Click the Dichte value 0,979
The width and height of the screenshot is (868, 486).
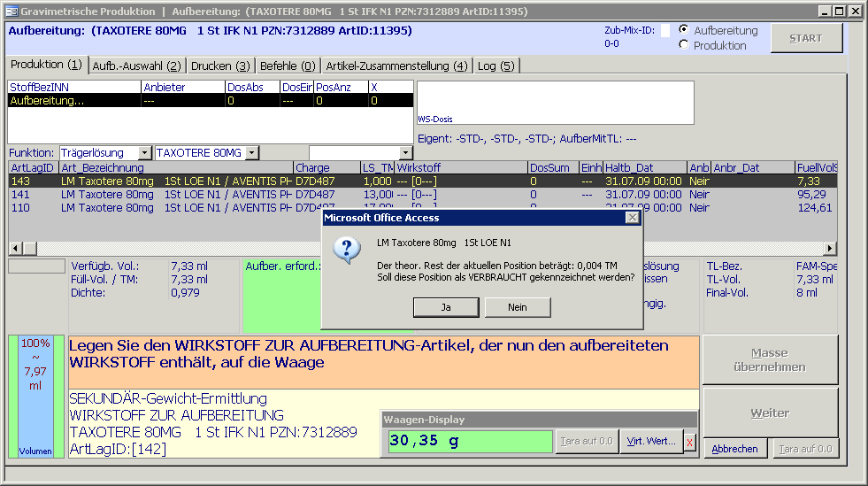[x=185, y=292]
